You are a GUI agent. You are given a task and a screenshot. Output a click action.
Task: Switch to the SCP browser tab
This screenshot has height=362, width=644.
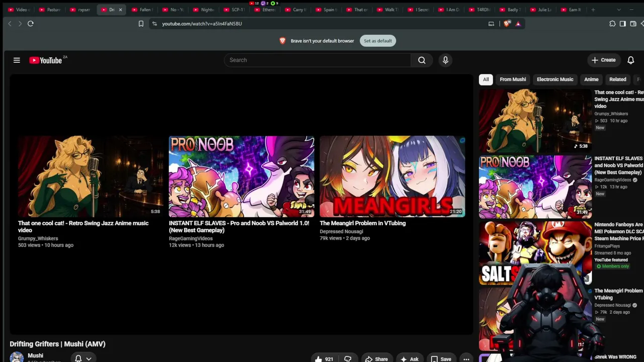coord(234,10)
